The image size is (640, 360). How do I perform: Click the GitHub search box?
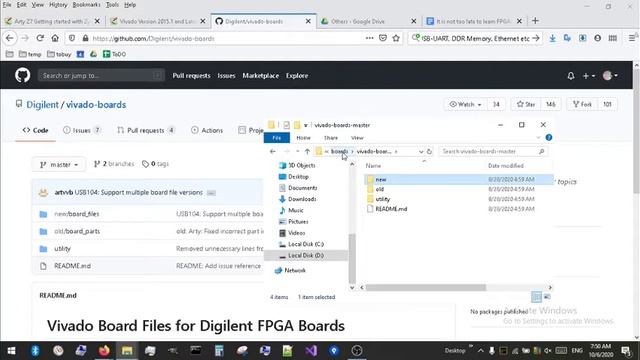[x=101, y=76]
